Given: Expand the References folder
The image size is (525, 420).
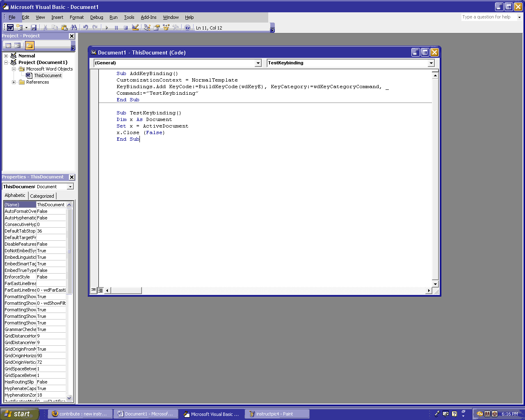Looking at the screenshot, I should (x=13, y=82).
